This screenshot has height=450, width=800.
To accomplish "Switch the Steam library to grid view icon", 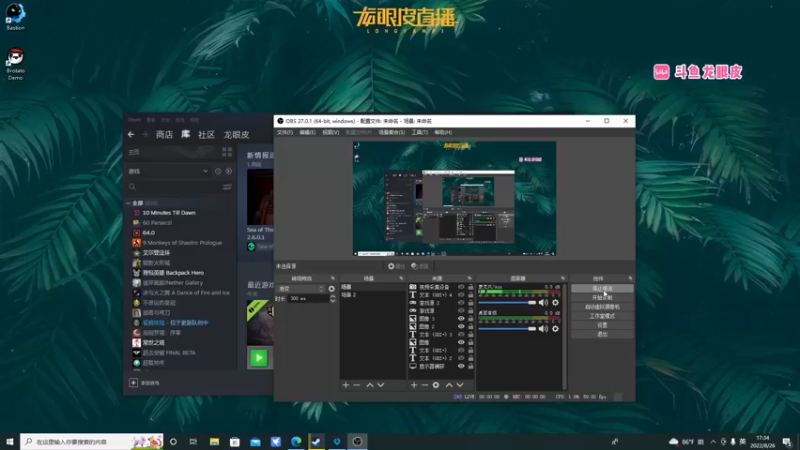I will (x=227, y=152).
